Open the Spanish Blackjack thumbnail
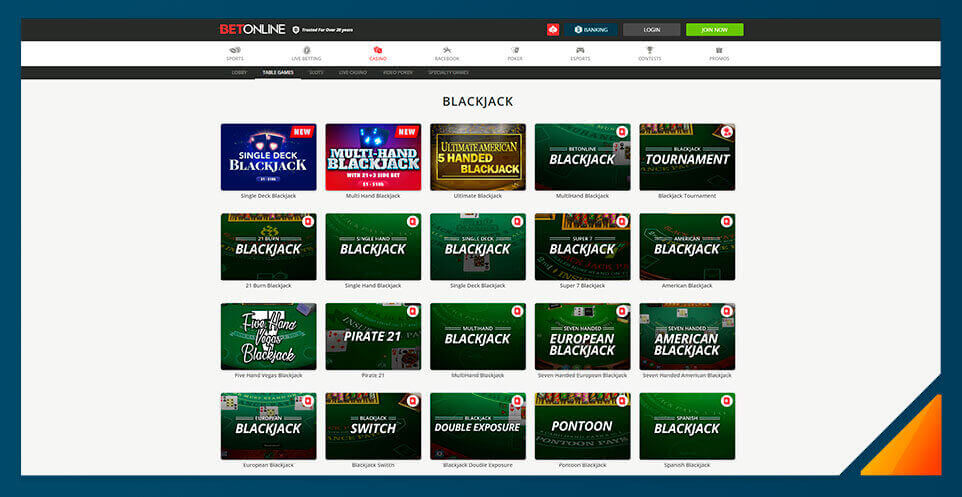This screenshot has height=497, width=962. 687,426
